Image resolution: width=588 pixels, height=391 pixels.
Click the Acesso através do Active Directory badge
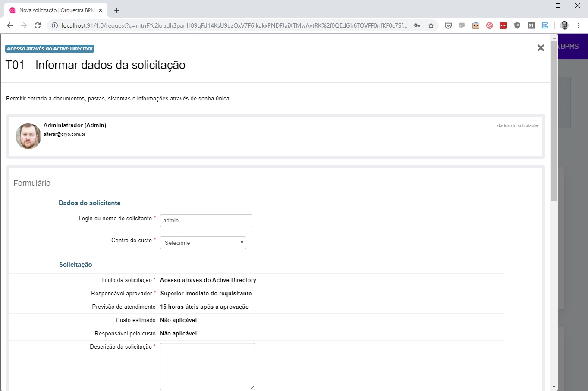coord(50,49)
